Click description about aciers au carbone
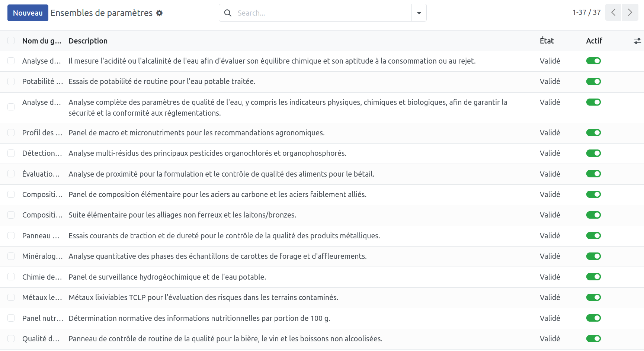Image resolution: width=644 pixels, height=351 pixels. pos(217,194)
